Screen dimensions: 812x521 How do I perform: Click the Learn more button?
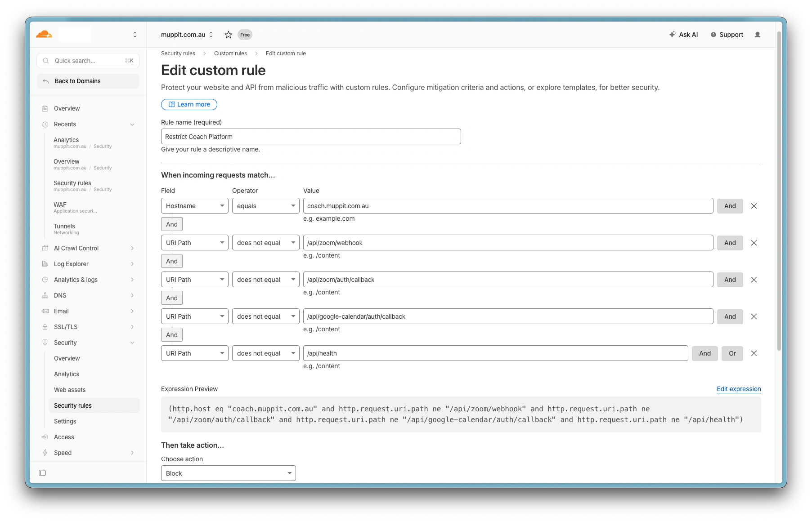point(189,104)
